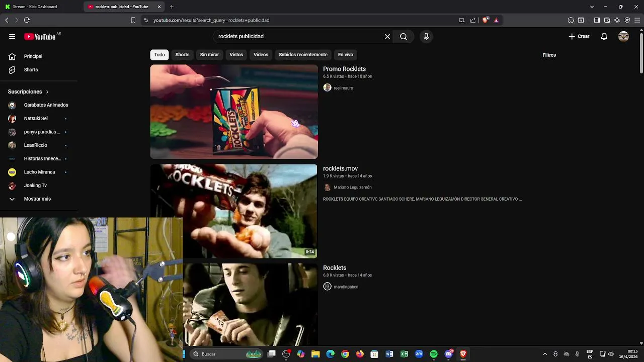Select the Todo filter chip
The width and height of the screenshot is (644, 362).
coord(159,54)
